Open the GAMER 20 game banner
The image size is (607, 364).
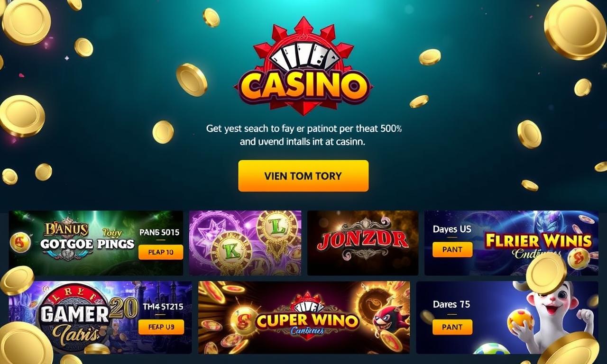click(100, 318)
